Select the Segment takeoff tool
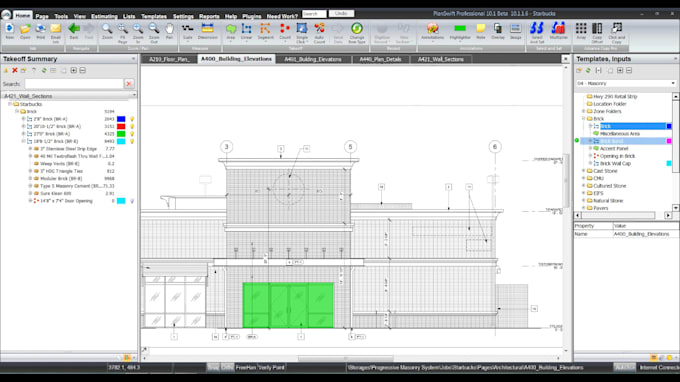The width and height of the screenshot is (680, 382). click(265, 29)
